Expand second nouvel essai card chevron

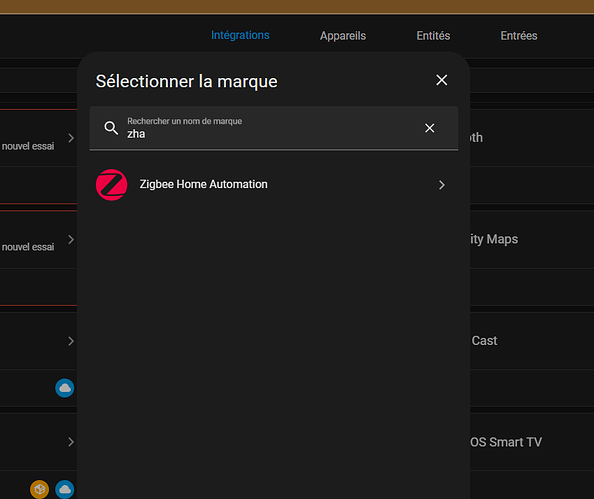coord(71,239)
